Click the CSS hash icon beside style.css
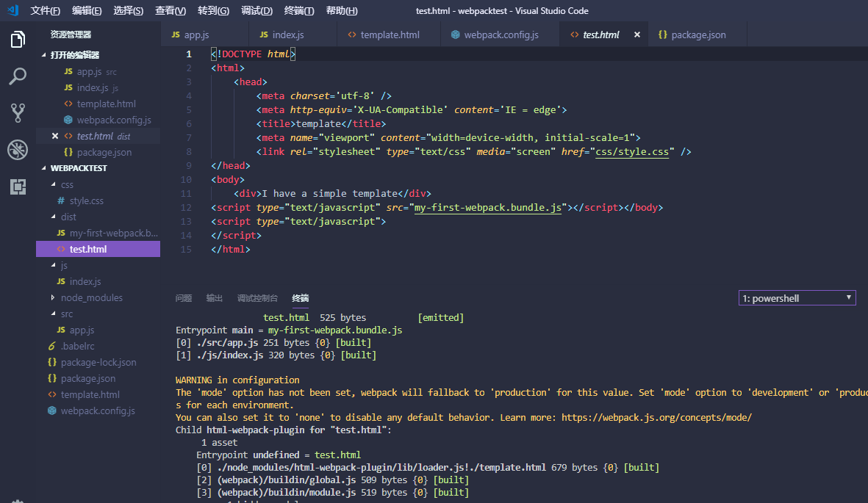Viewport: 868px width, 503px height. pos(61,200)
